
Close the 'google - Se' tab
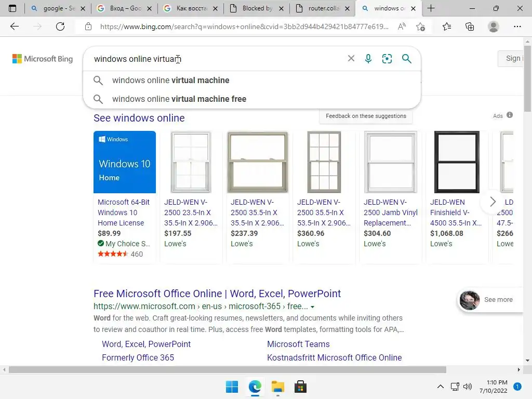pyautogui.click(x=83, y=9)
